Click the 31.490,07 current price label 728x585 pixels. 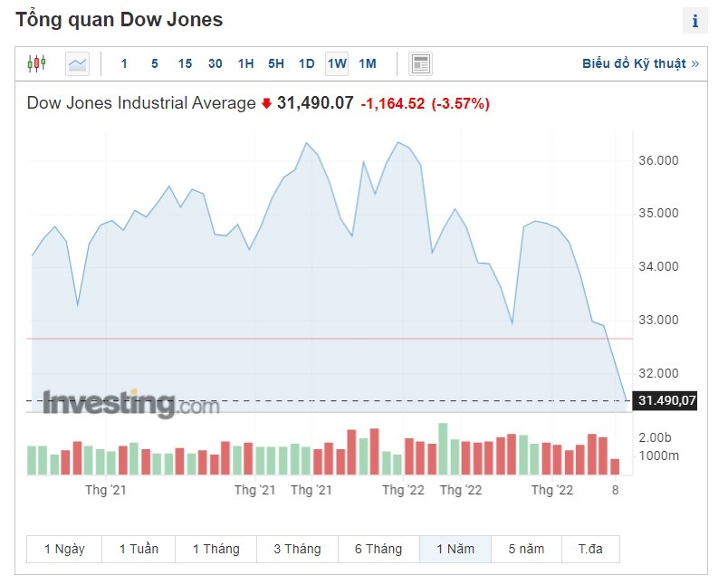tap(666, 400)
